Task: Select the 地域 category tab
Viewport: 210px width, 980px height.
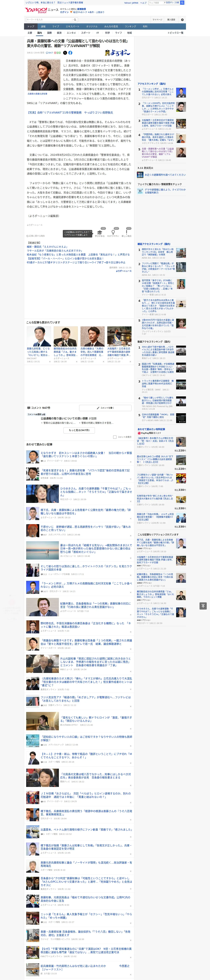Action: pos(129,33)
